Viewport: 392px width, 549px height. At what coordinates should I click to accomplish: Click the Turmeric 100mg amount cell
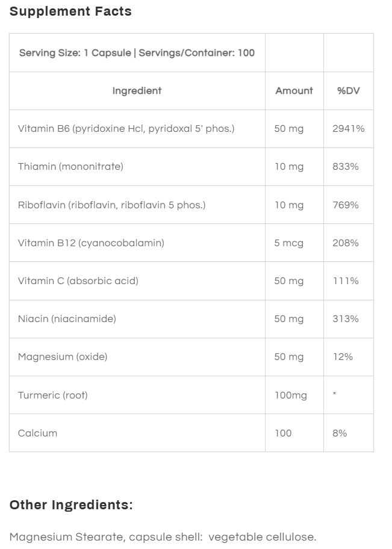290,395
